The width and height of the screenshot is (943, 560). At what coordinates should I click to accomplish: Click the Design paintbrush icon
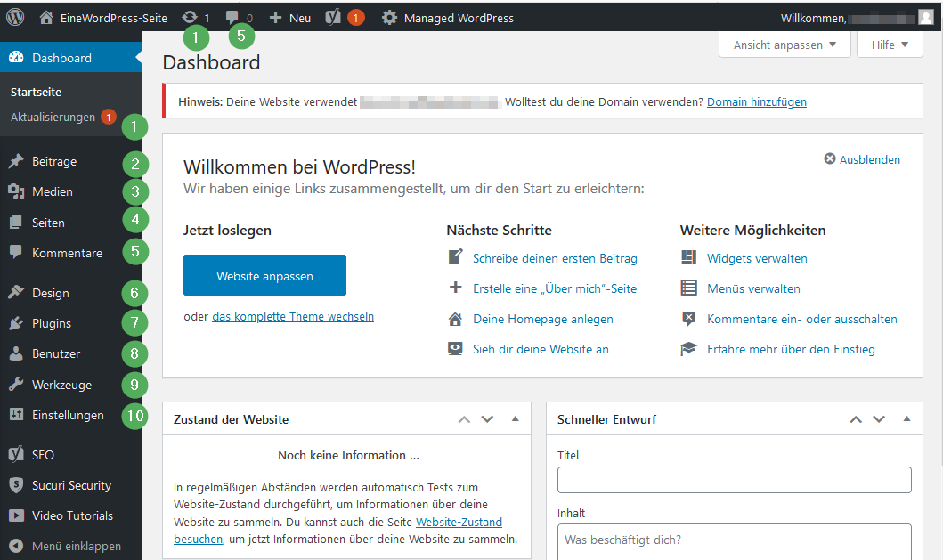click(x=16, y=293)
